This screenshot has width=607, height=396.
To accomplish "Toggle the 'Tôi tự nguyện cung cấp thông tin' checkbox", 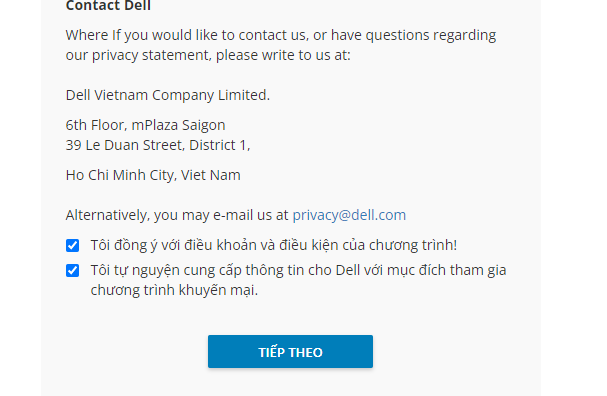I will tap(72, 270).
